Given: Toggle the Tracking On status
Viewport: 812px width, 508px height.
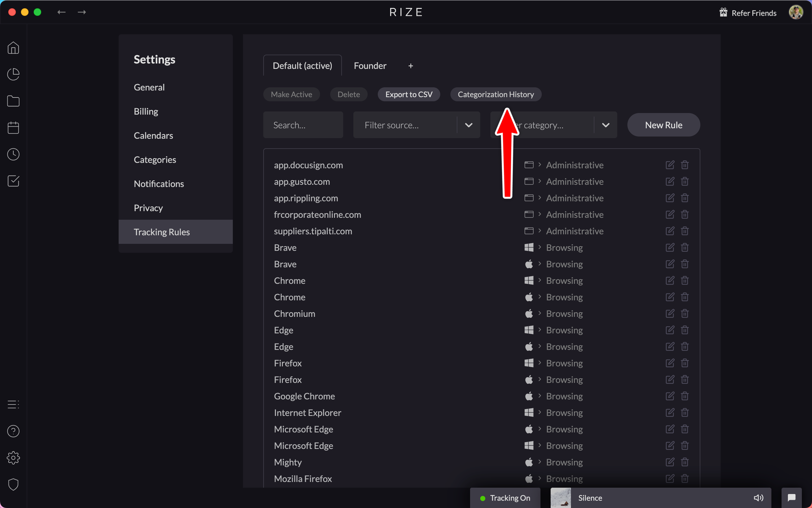Looking at the screenshot, I should (505, 498).
